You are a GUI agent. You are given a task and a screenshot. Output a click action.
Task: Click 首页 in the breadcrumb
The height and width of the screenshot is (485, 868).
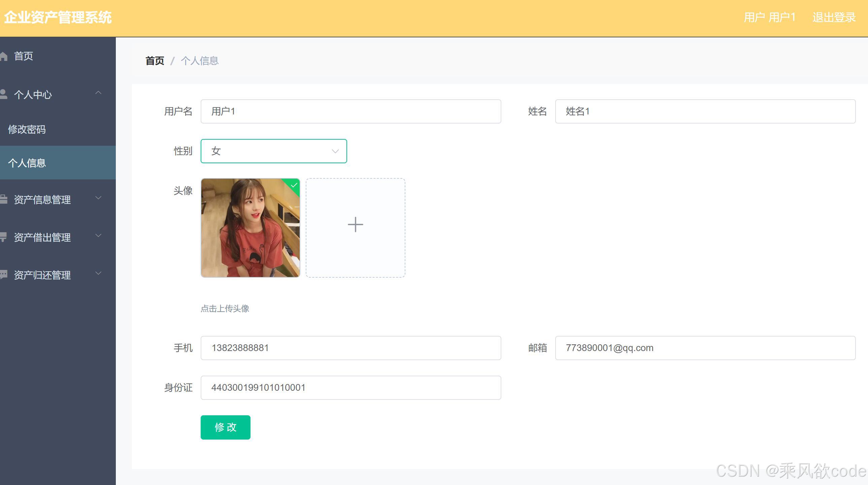[x=154, y=60]
